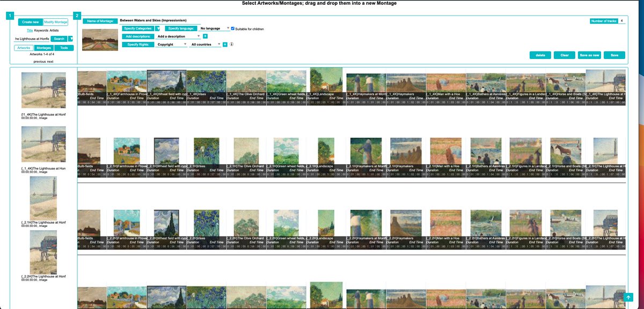This screenshot has height=309, width=644.
Task: Open the rights info icon
Action: tap(231, 45)
